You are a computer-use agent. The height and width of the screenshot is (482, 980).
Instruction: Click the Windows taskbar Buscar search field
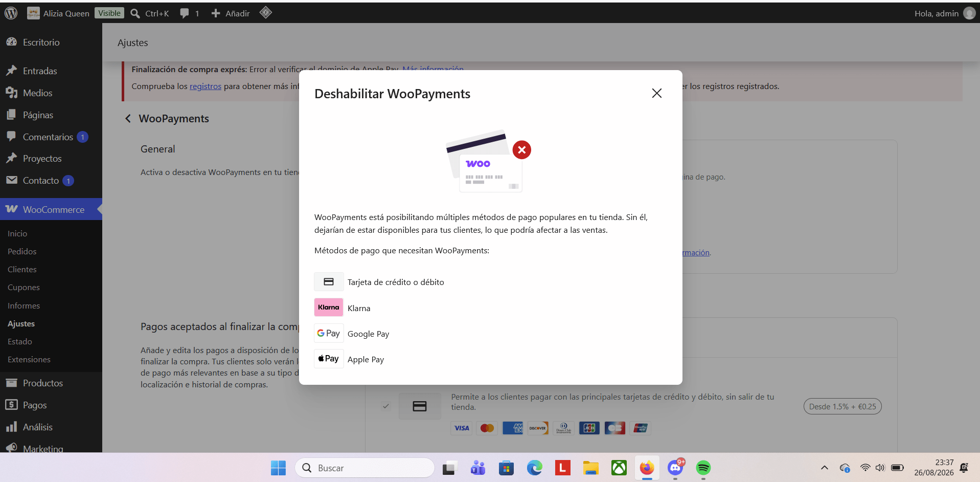[364, 468]
